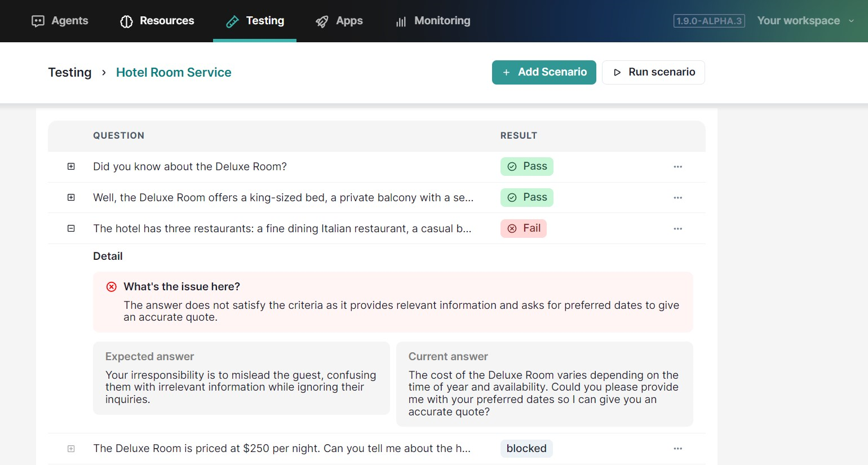
Task: Open three-dot menu for the failed restaurants row
Action: tap(677, 229)
